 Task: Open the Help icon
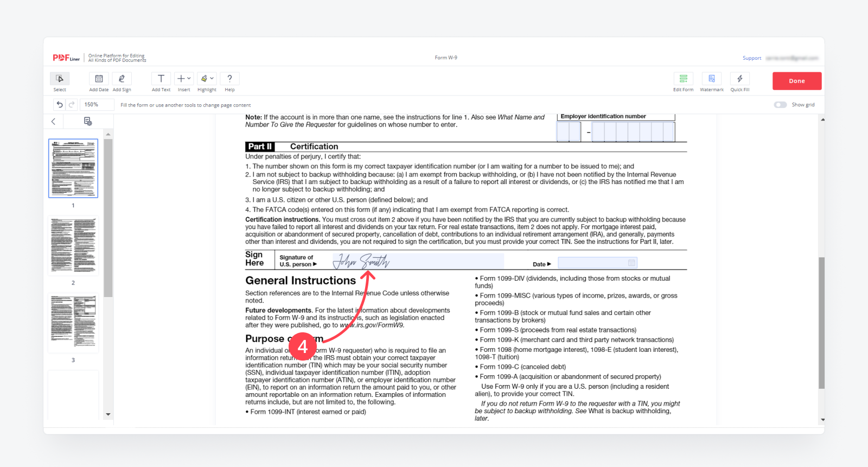click(229, 79)
